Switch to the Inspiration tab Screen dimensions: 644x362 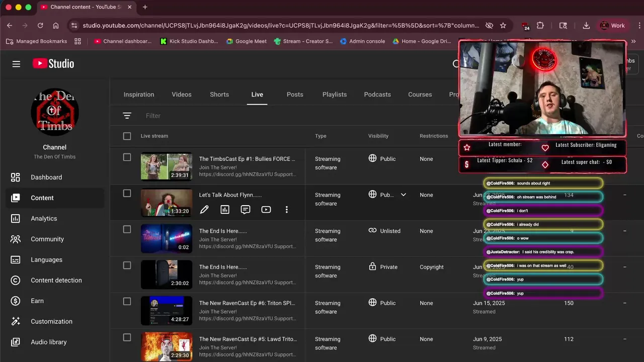pos(139,95)
